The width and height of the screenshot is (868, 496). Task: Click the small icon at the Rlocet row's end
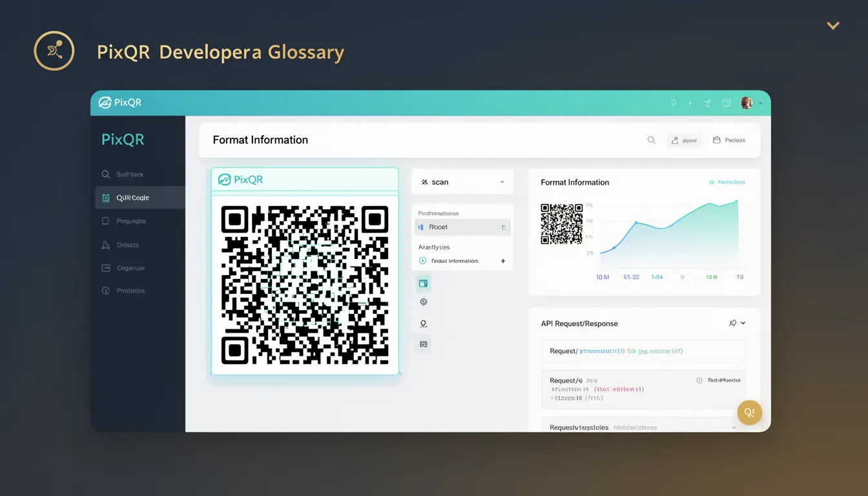[503, 227]
